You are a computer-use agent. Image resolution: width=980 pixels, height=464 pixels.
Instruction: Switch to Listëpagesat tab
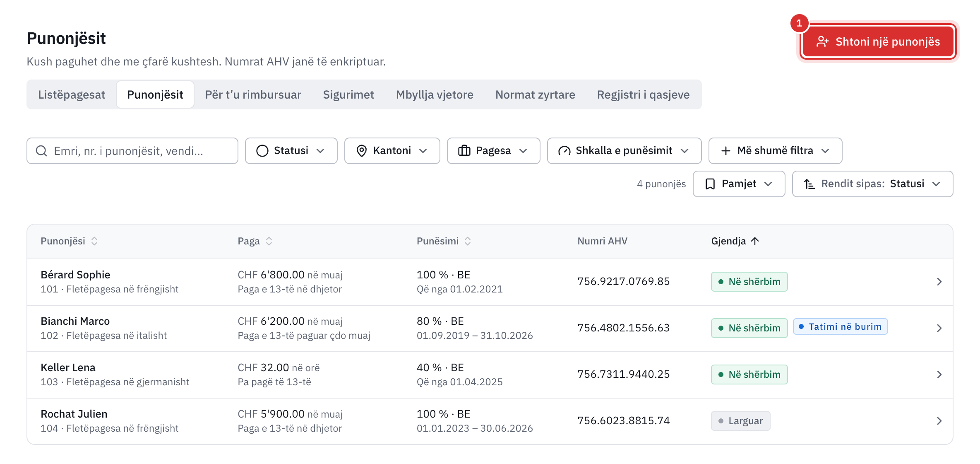72,94
